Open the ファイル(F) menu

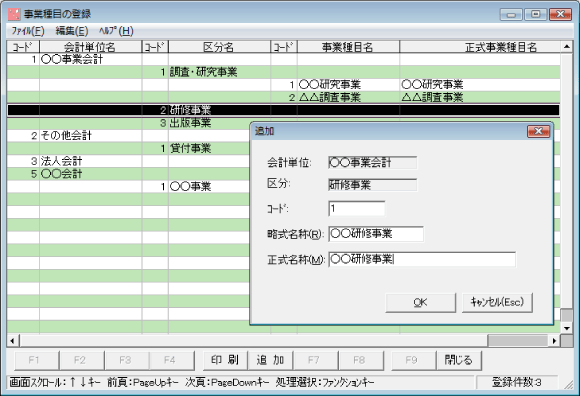pos(28,31)
